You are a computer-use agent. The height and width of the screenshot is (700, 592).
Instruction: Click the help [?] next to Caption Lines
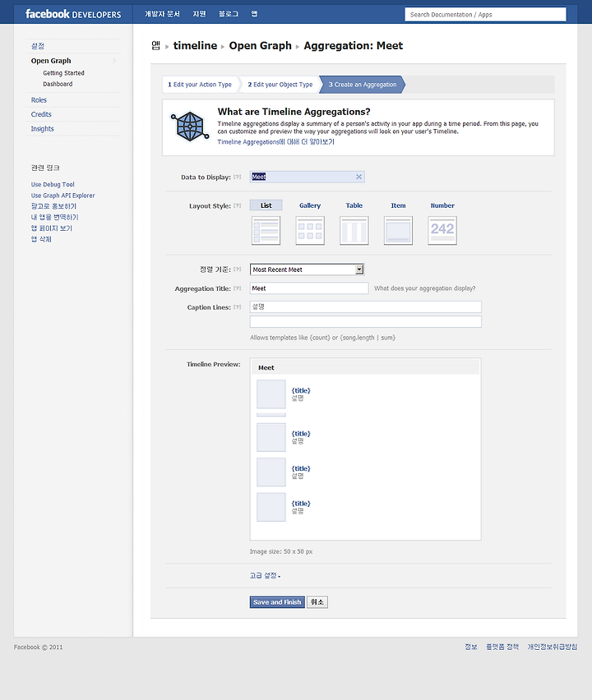pyautogui.click(x=238, y=307)
